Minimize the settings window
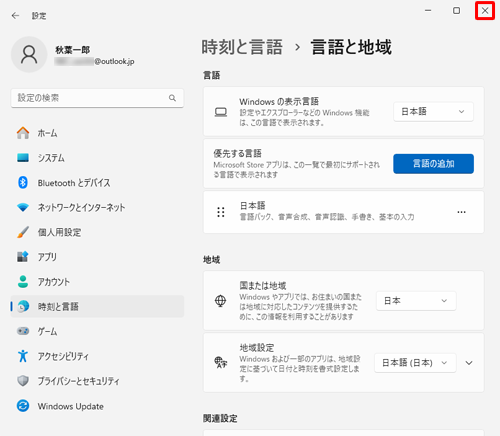The height and width of the screenshot is (436, 500). click(428, 11)
